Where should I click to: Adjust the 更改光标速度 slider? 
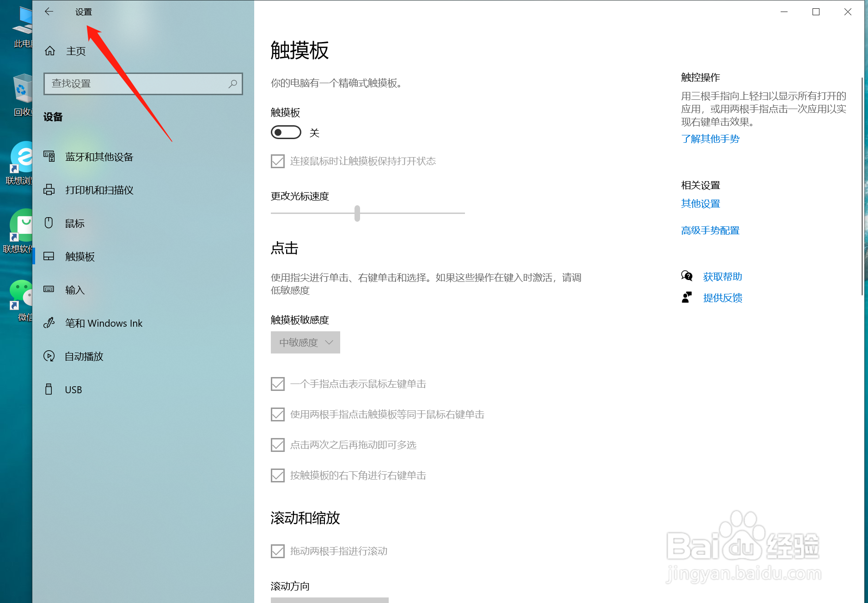356,213
